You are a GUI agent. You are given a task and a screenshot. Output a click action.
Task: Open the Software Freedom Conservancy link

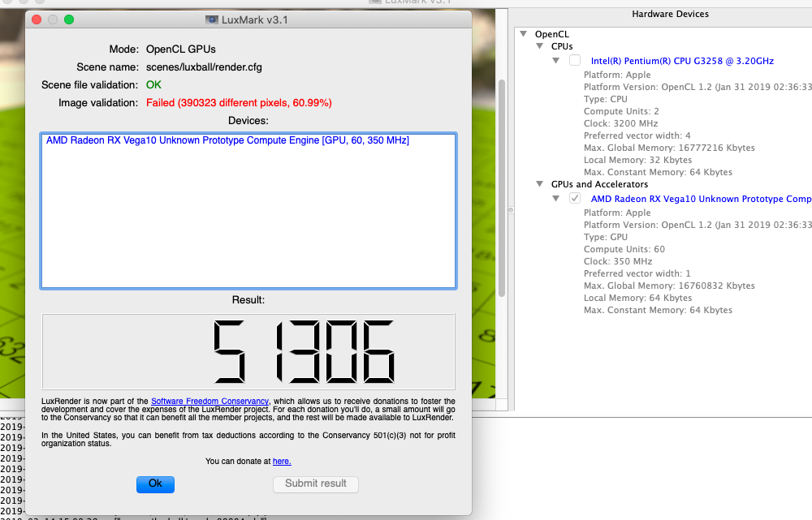[209, 401]
